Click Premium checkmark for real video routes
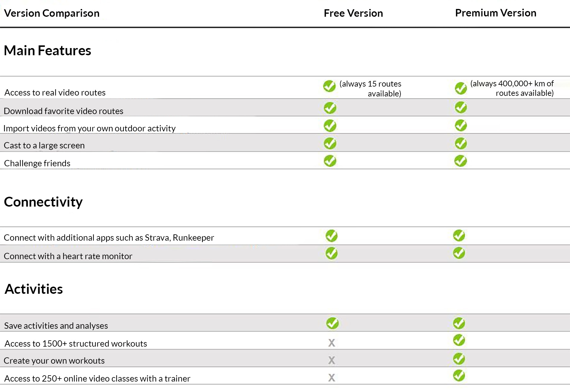 point(461,88)
